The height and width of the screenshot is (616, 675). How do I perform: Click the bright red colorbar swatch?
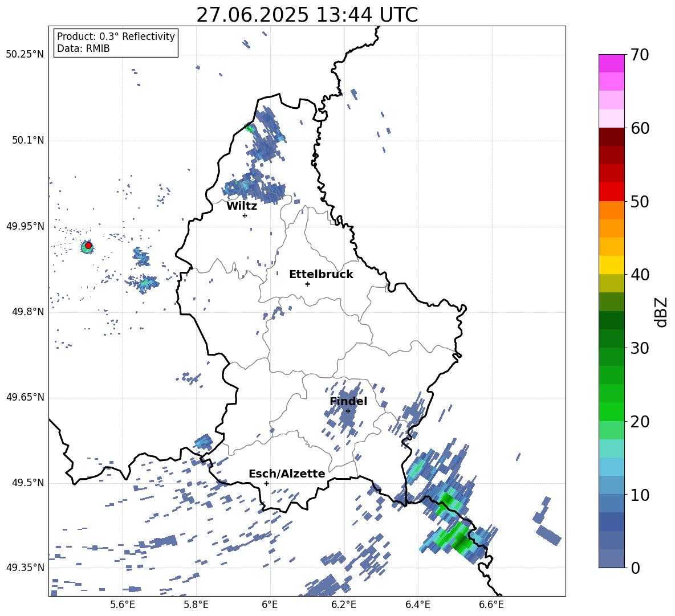point(611,192)
